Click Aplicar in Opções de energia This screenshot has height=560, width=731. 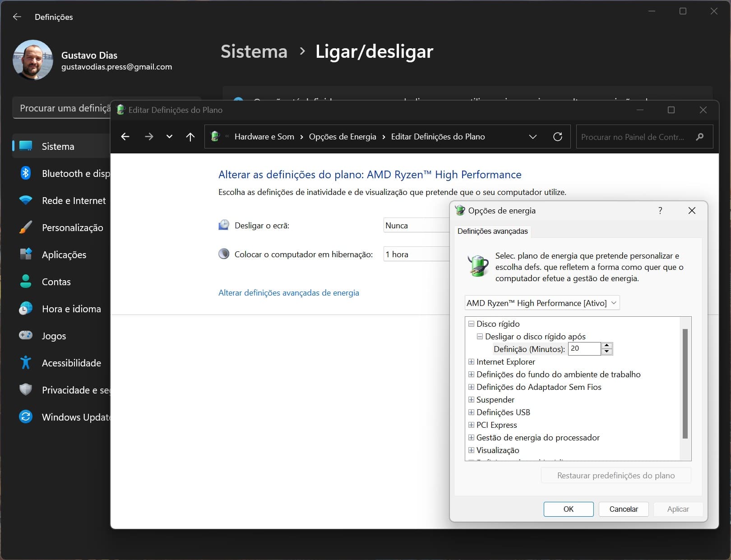click(678, 509)
